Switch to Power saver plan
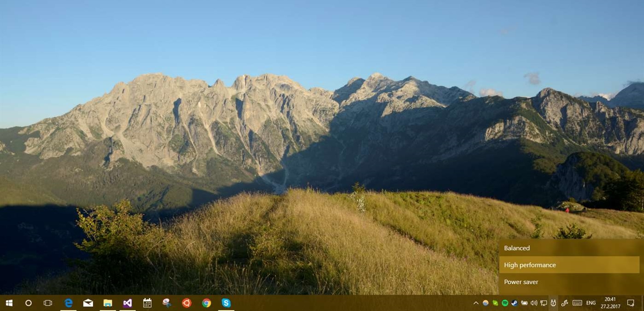The image size is (644, 311). 569,282
